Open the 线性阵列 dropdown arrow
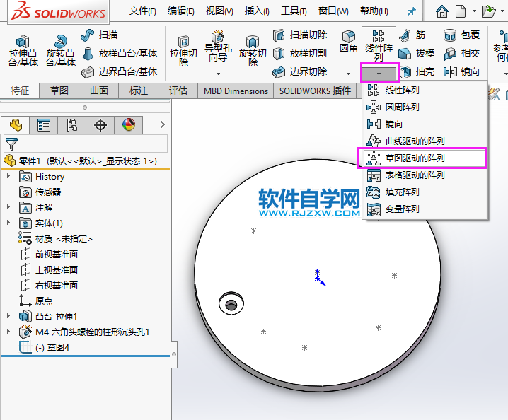Image resolution: width=508 pixels, height=420 pixels. tap(379, 73)
